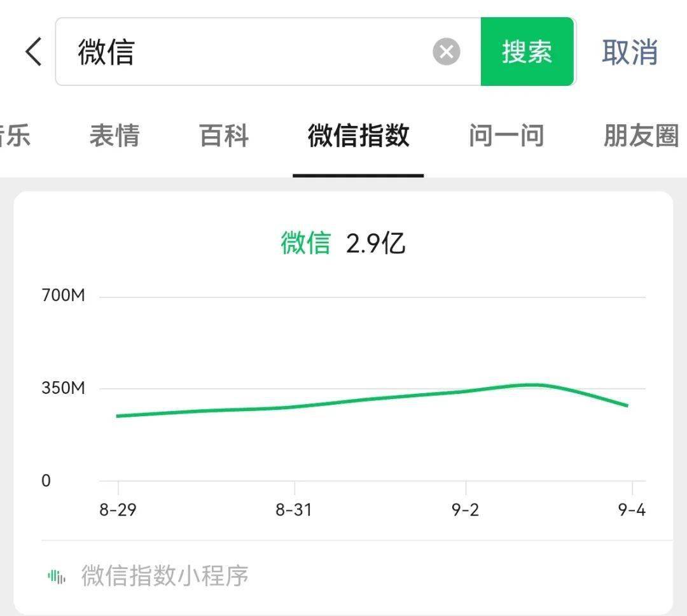Tap the 350M axis label
687x616 pixels.
[x=64, y=388]
